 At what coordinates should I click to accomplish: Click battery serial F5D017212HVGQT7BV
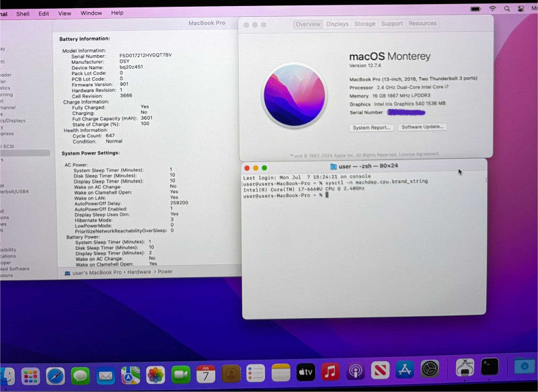point(145,55)
